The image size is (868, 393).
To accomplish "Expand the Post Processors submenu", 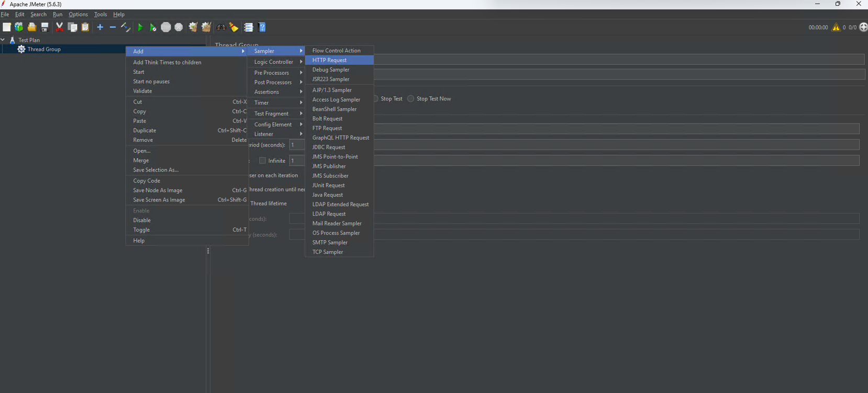I will pos(276,82).
